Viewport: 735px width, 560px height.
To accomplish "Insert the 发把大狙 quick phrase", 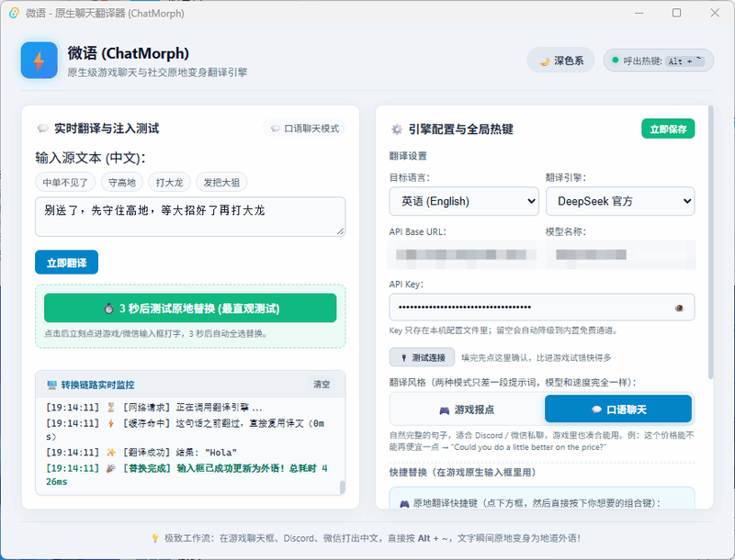I will click(x=221, y=182).
